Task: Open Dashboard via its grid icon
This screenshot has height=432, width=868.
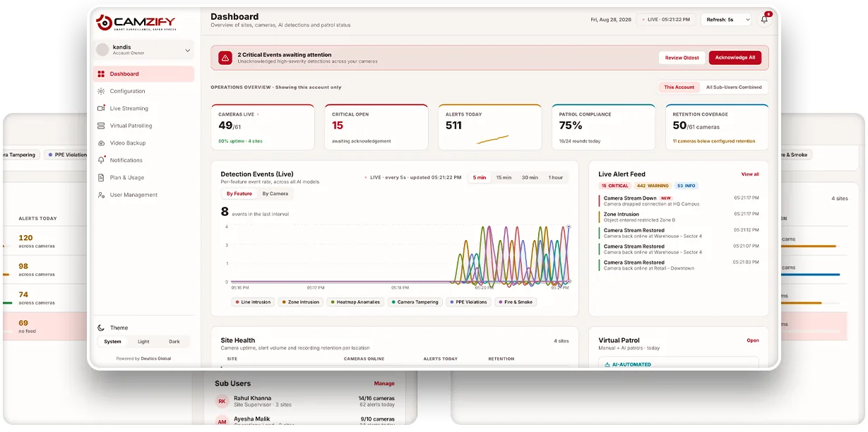Action: [101, 74]
